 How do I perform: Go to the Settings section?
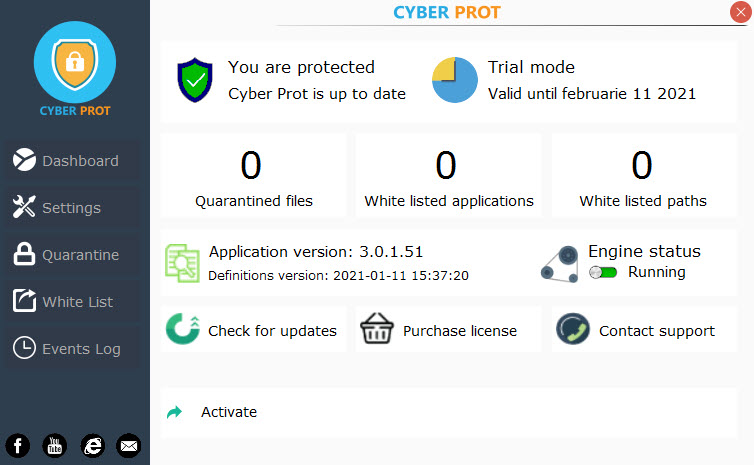[72, 208]
